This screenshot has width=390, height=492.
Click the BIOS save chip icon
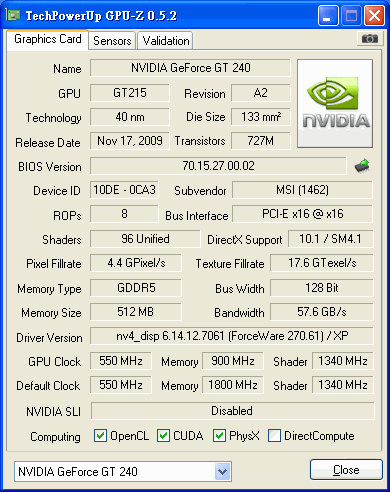[x=363, y=166]
